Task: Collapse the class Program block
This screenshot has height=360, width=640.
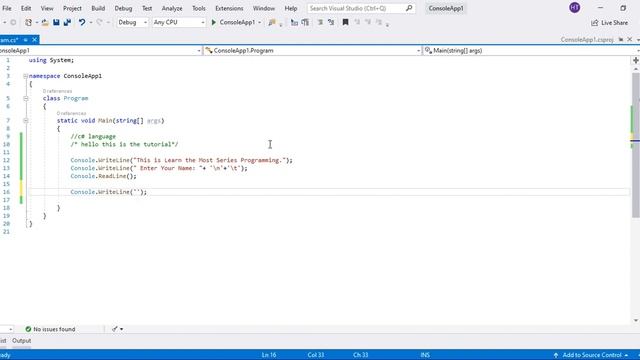Action: click(25, 98)
